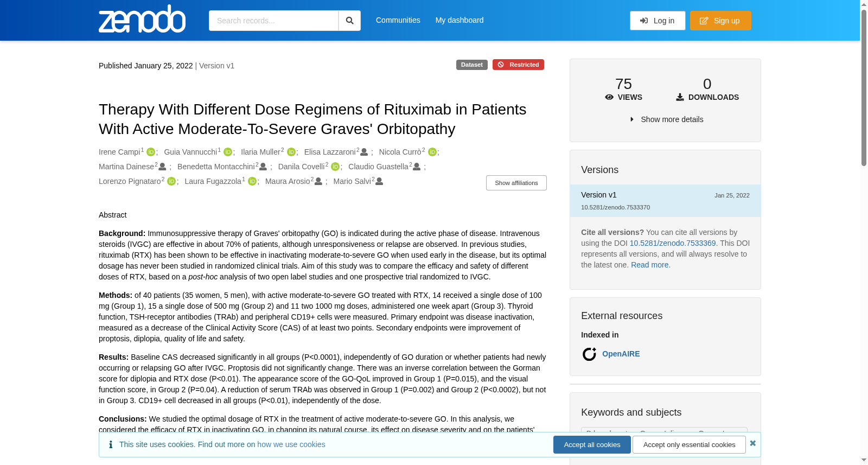The height and width of the screenshot is (465, 868).
Task: Click the eye icon beside VIEWS
Action: [609, 97]
